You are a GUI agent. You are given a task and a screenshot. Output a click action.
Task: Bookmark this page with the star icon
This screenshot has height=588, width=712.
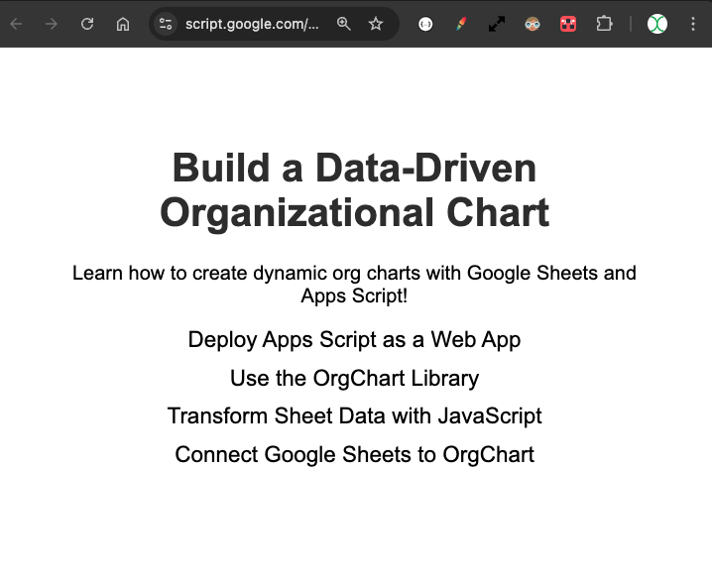coord(376,24)
